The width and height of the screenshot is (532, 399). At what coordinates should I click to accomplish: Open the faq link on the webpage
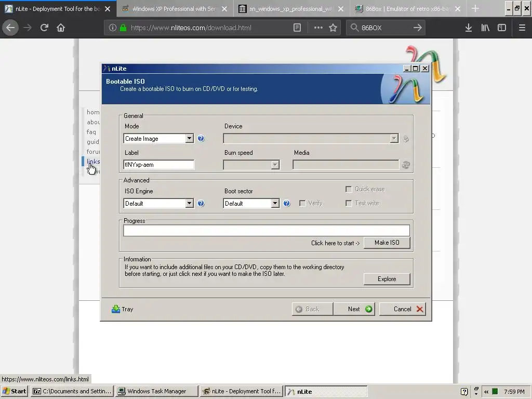click(x=91, y=131)
